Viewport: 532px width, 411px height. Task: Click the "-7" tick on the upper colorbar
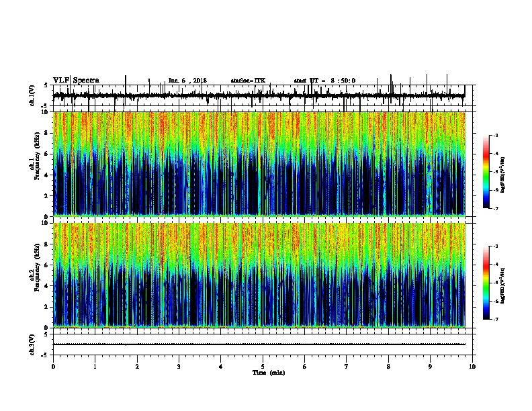496,208
